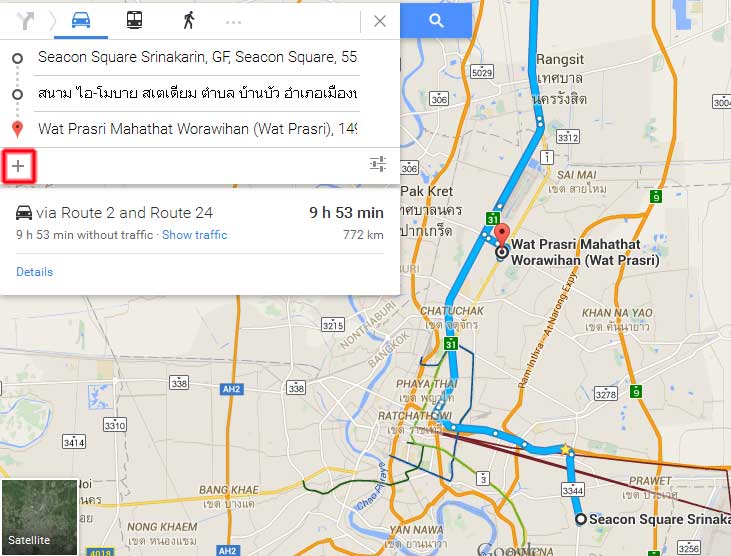This screenshot has height=556, width=731.
Task: Add a destination with plus icon
Action: click(x=18, y=166)
